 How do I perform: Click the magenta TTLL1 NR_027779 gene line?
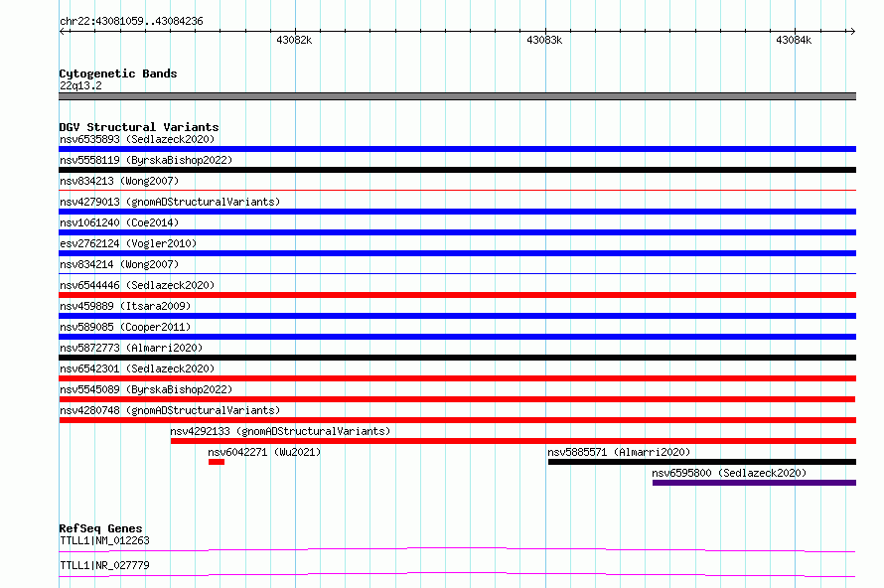click(457, 574)
